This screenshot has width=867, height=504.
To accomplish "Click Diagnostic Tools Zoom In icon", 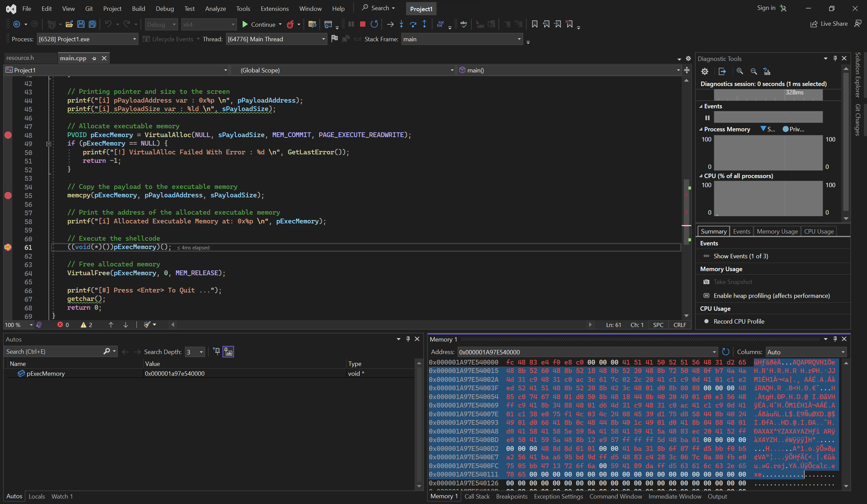I will click(x=740, y=71).
